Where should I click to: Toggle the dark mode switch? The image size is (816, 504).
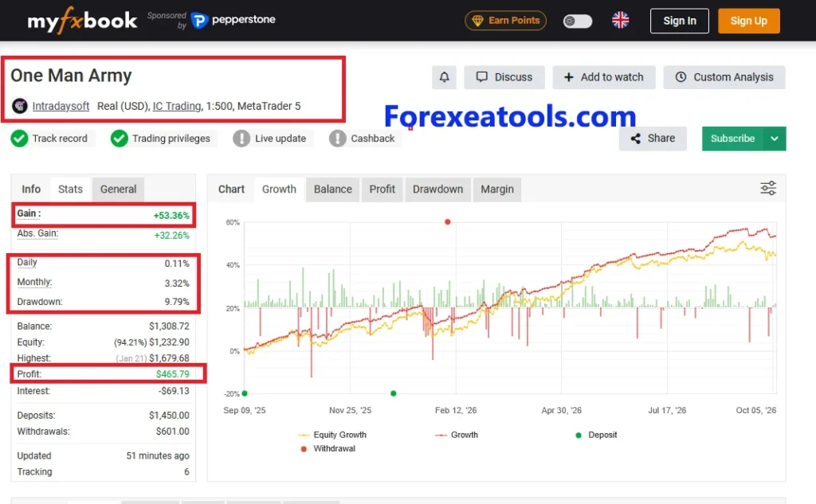[578, 21]
